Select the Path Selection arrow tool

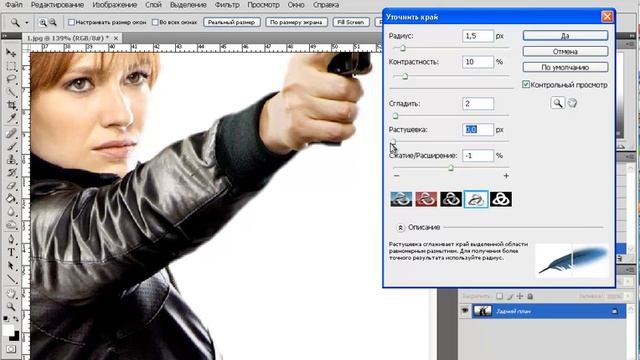point(11,266)
